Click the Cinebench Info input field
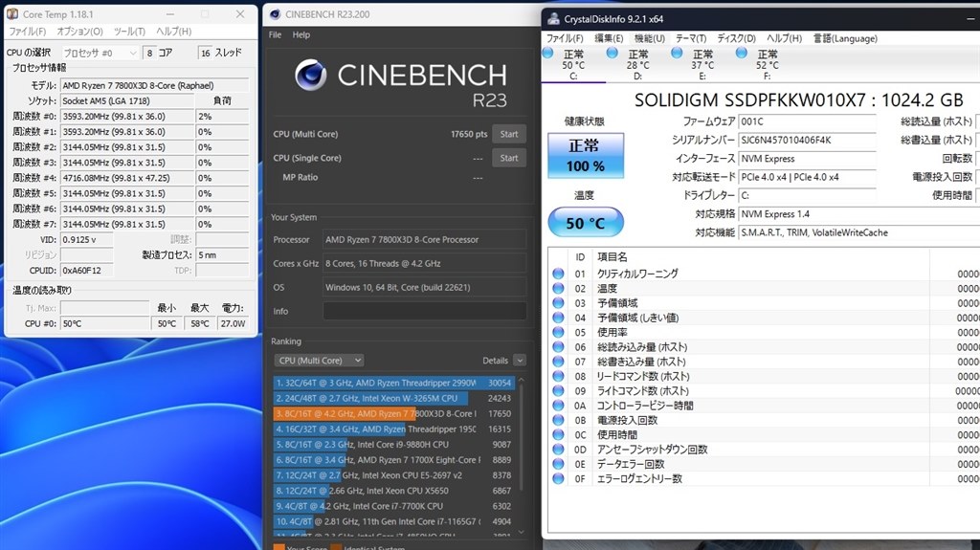The width and height of the screenshot is (980, 550). tap(424, 311)
